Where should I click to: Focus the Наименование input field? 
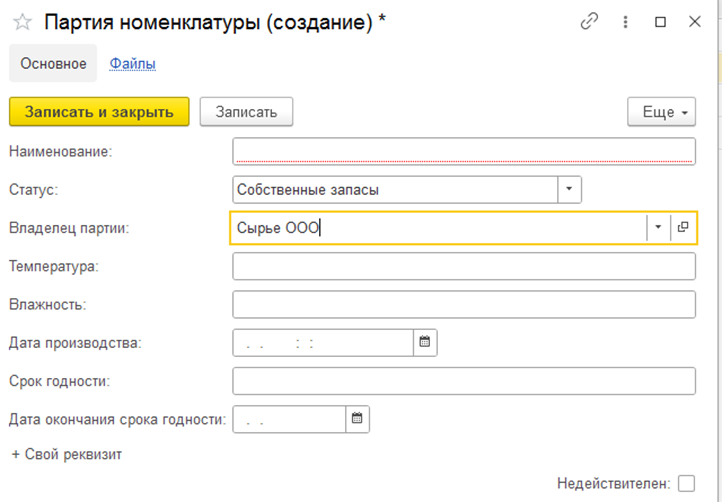[464, 151]
